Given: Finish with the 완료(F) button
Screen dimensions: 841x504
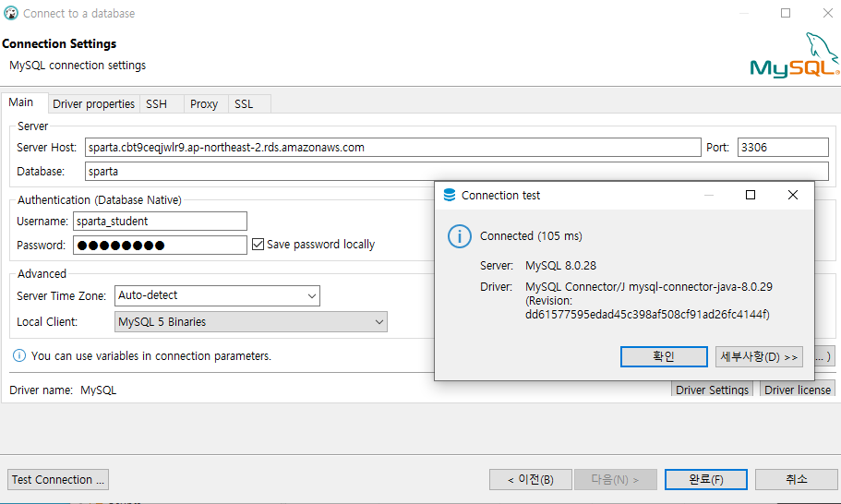Looking at the screenshot, I should point(706,479).
